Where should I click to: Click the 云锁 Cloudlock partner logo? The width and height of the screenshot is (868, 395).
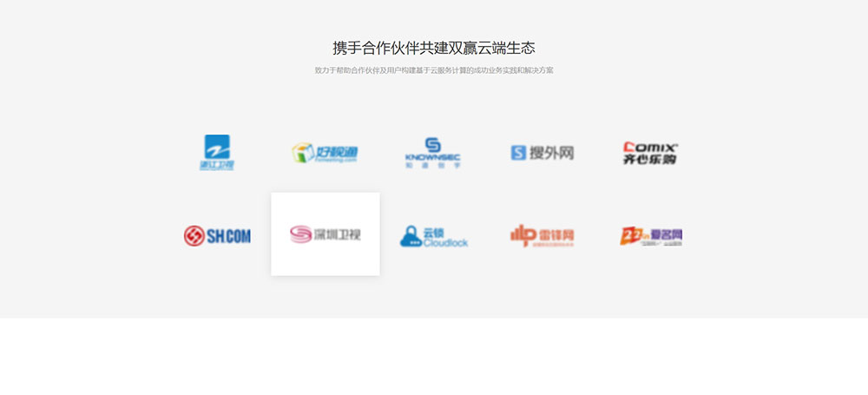click(x=434, y=236)
